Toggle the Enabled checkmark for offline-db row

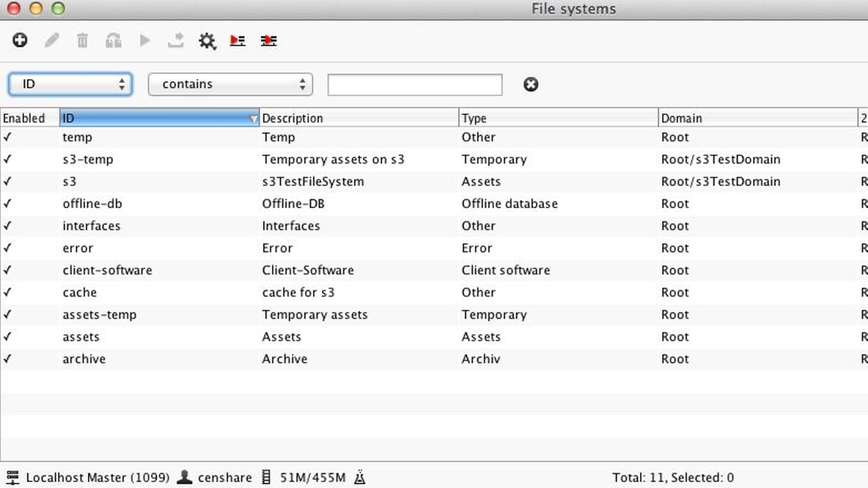[x=8, y=204]
